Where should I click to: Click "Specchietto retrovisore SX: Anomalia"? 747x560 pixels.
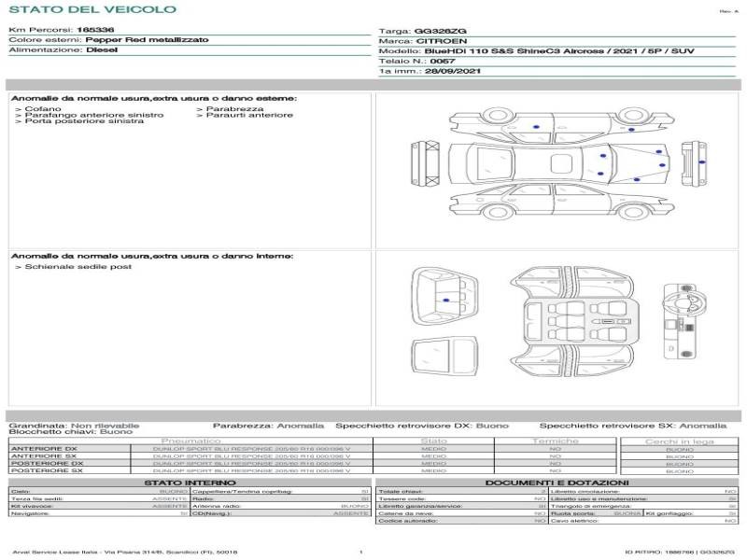(x=633, y=426)
